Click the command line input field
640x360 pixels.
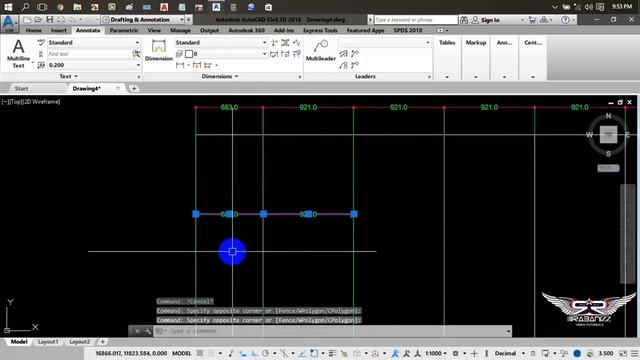[333, 331]
